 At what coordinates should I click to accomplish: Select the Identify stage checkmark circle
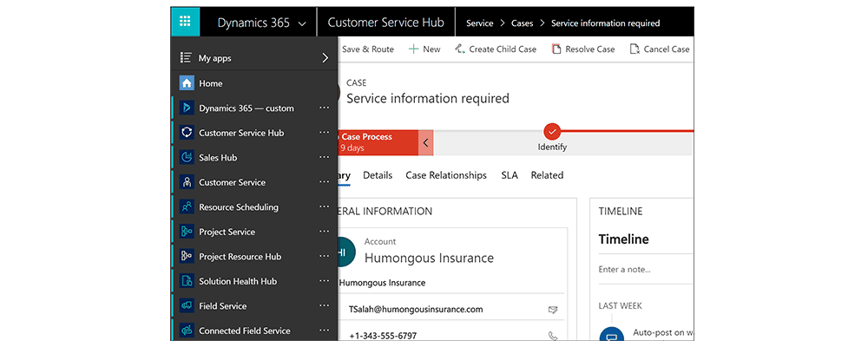tap(552, 131)
